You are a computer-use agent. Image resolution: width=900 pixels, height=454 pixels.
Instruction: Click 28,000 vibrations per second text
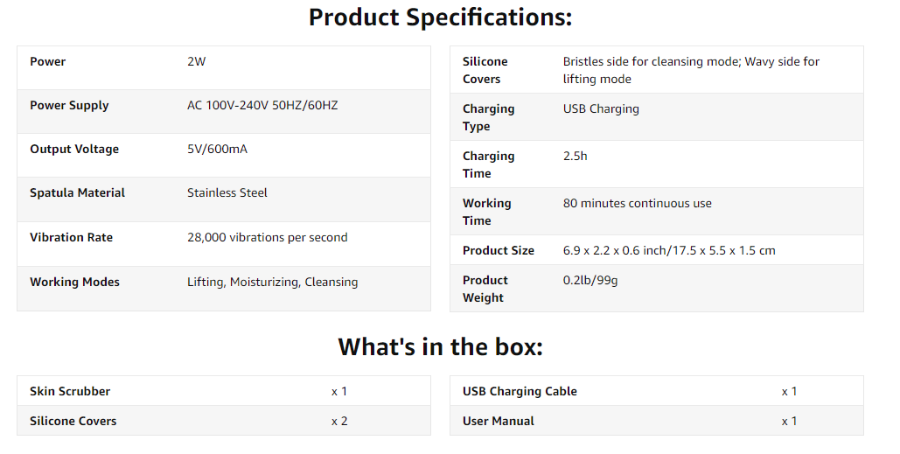[x=267, y=238]
